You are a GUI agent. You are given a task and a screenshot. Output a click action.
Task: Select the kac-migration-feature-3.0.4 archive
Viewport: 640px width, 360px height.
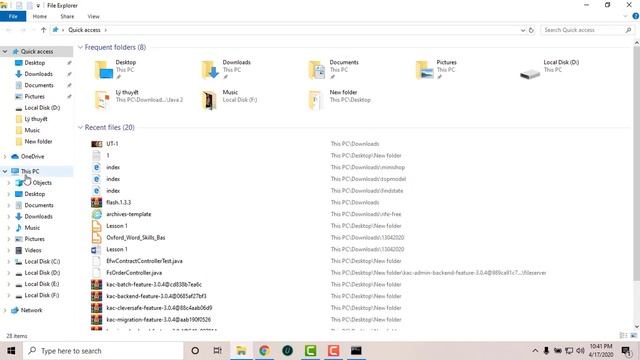pos(158,320)
